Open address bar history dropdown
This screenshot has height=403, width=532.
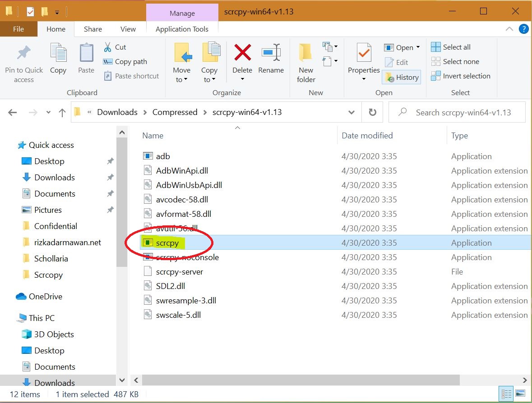click(352, 112)
